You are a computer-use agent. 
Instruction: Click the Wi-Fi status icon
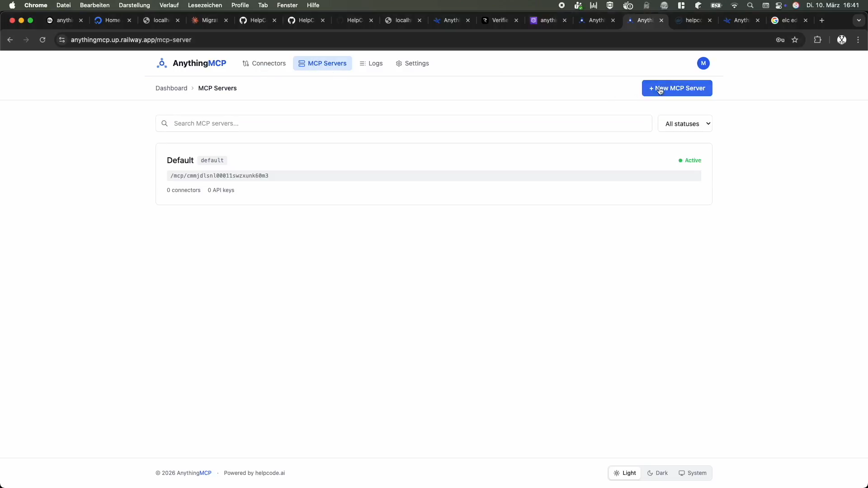click(734, 5)
